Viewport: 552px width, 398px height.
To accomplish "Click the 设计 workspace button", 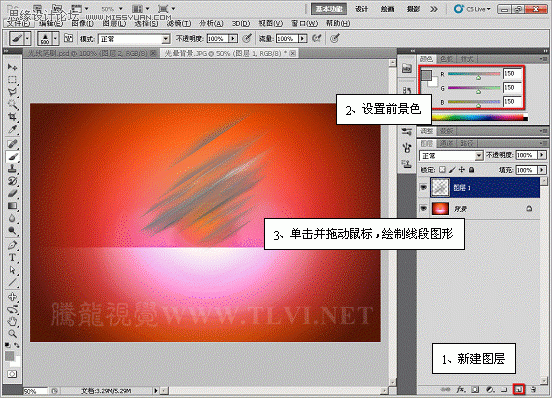I will point(361,9).
